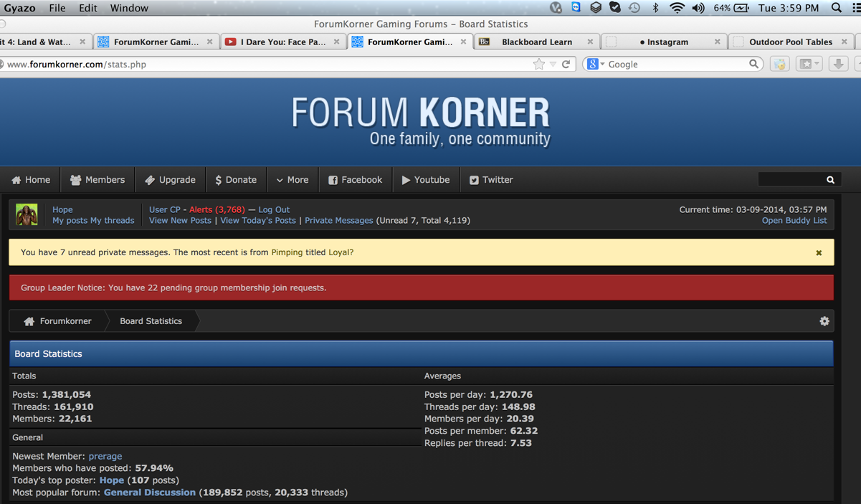
Task: Switch to Instagram tab
Action: 664,42
